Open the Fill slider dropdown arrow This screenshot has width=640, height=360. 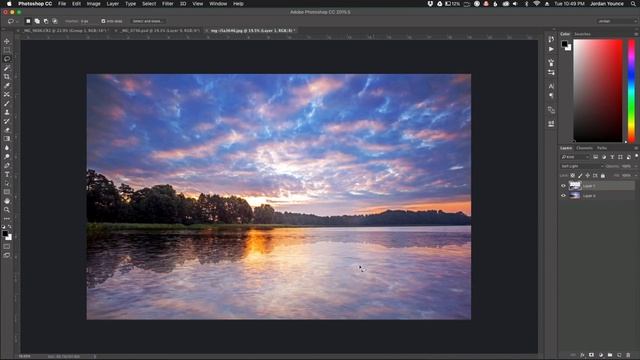pos(636,176)
